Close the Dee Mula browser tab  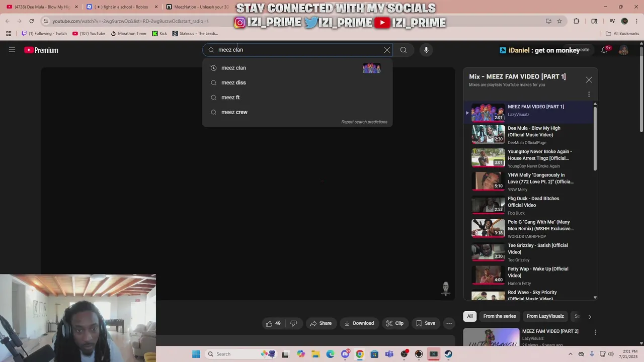click(76, 7)
